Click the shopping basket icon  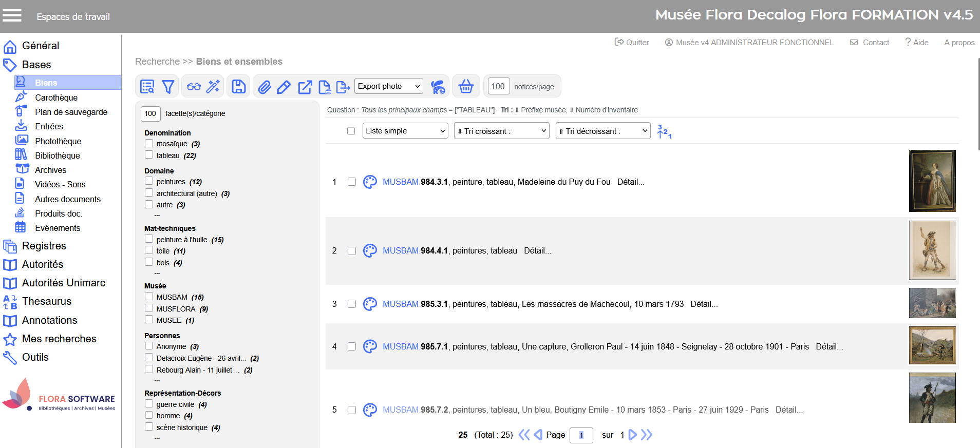pos(465,87)
